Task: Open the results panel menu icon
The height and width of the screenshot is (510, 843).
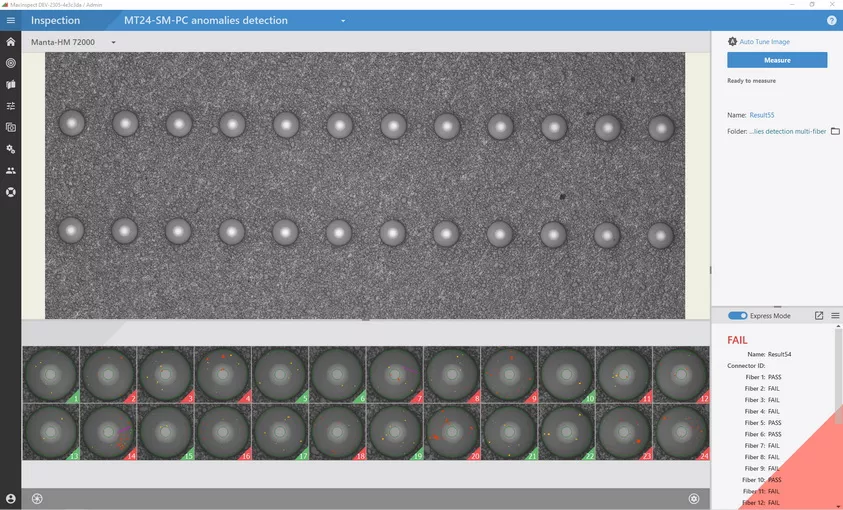Action: point(835,316)
